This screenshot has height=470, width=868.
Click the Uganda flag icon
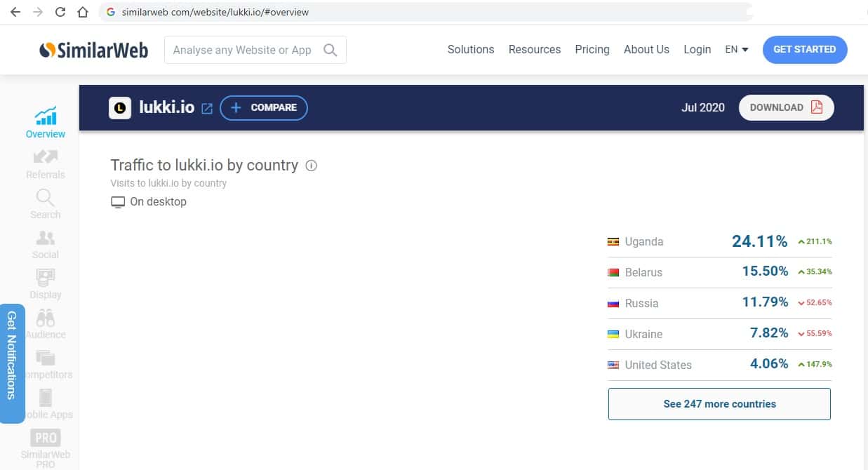click(x=613, y=241)
